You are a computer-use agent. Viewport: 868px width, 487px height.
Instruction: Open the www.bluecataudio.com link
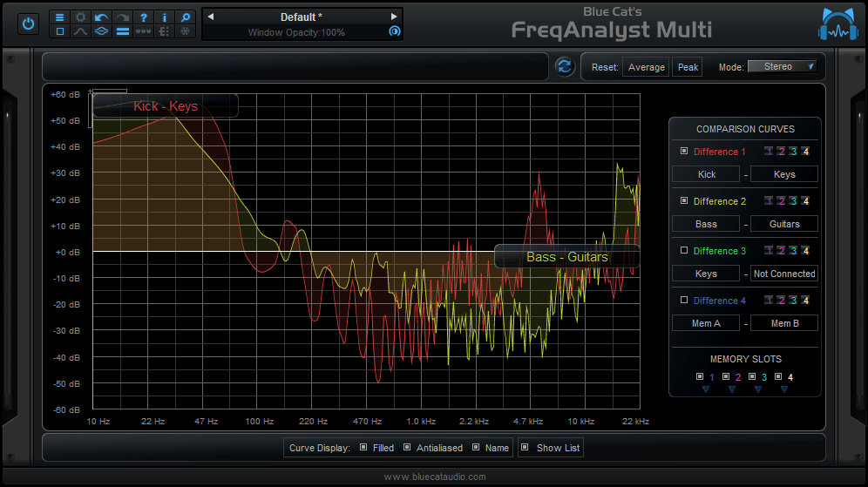435,477
